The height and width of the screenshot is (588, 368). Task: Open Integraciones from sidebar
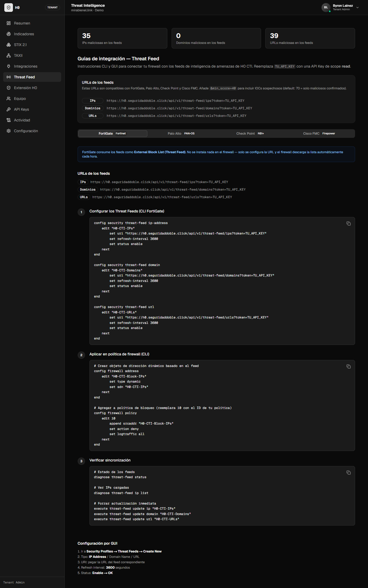32,66
